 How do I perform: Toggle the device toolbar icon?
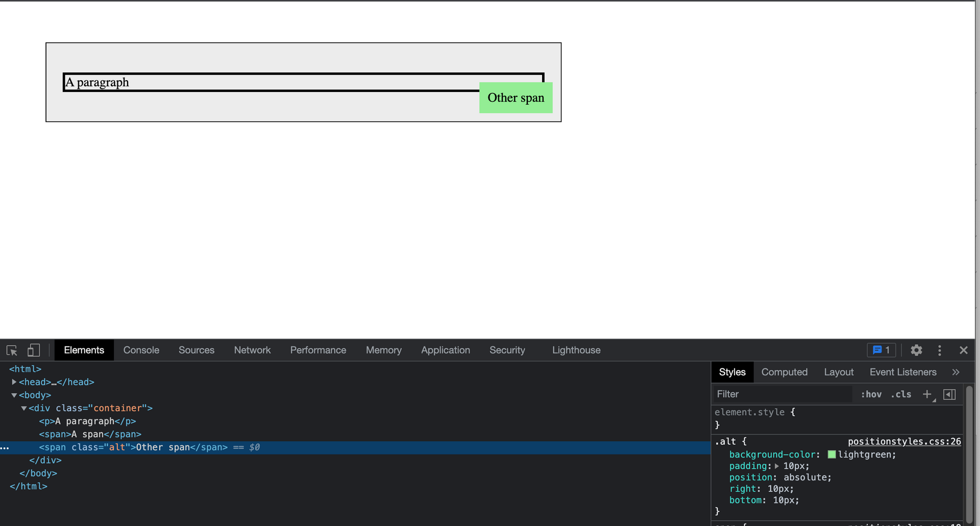(34, 350)
